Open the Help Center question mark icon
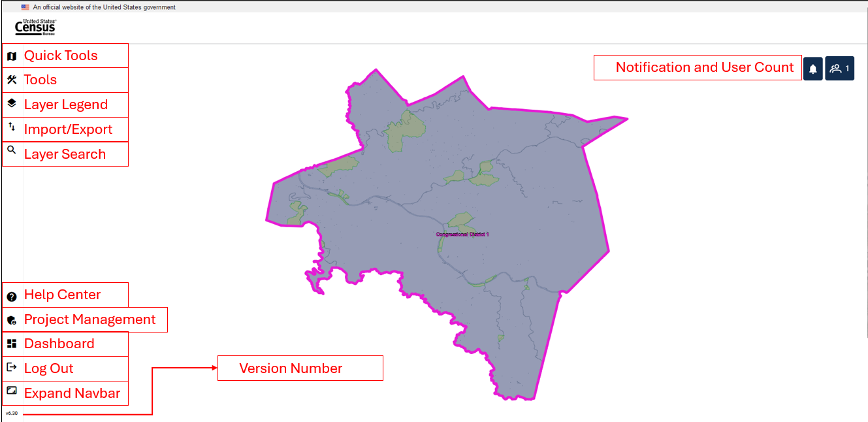This screenshot has height=422, width=868. tap(11, 297)
